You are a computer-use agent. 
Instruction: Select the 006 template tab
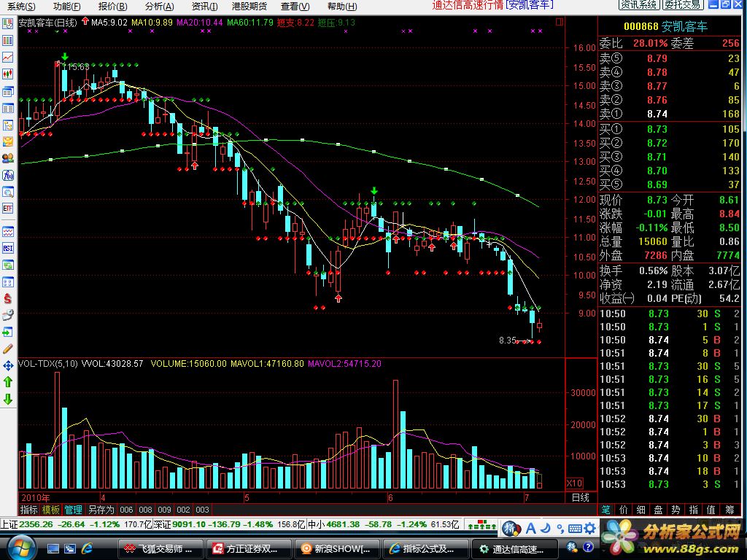(126, 510)
